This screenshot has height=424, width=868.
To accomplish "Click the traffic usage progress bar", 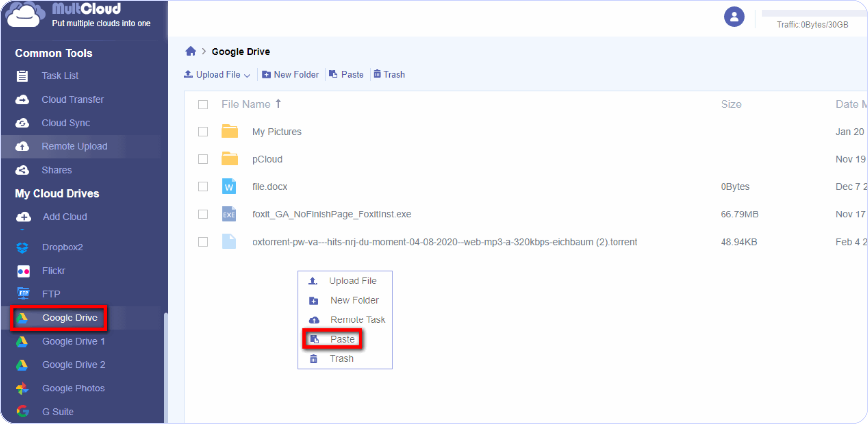I will (814, 13).
